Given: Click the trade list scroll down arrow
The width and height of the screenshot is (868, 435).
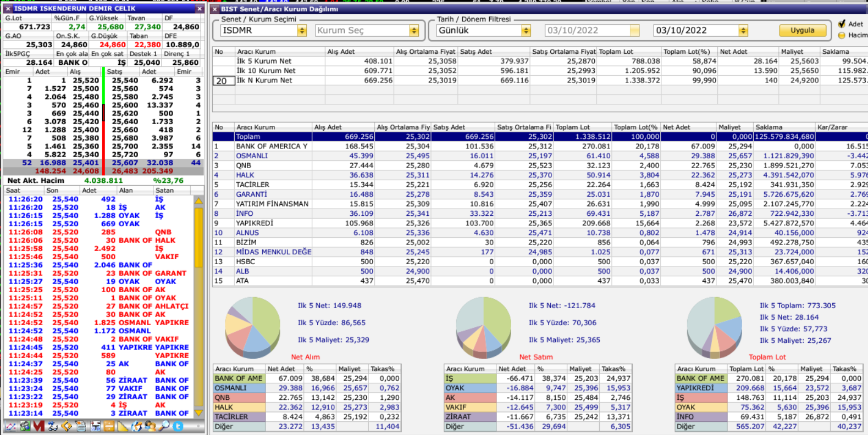Looking at the screenshot, I should pos(199,412).
